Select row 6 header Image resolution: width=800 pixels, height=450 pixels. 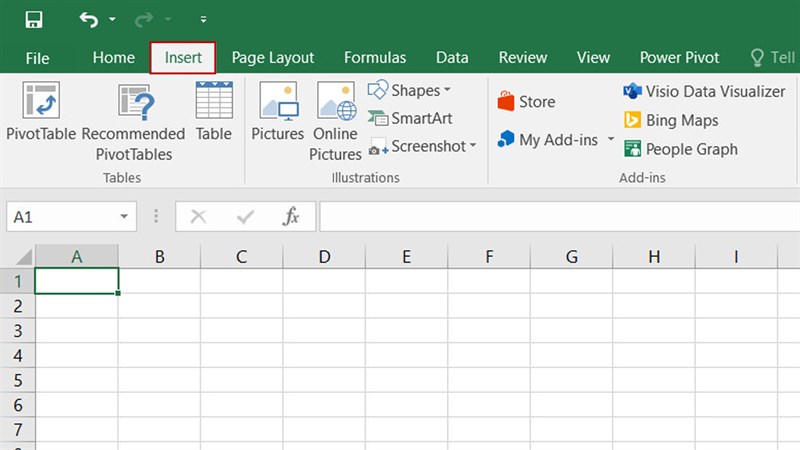pos(18,405)
